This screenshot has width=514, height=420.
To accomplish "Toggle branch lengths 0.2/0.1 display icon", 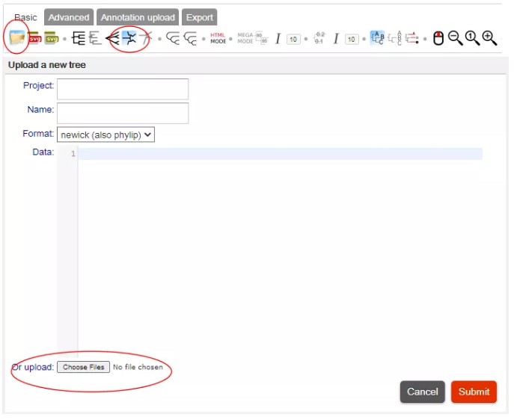I will (319, 38).
